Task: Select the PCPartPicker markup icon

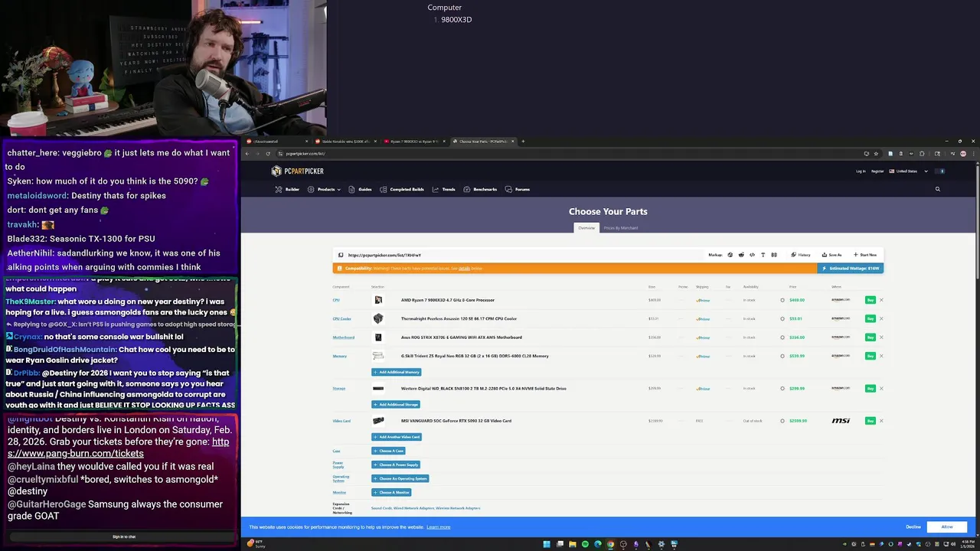Action: [x=730, y=255]
